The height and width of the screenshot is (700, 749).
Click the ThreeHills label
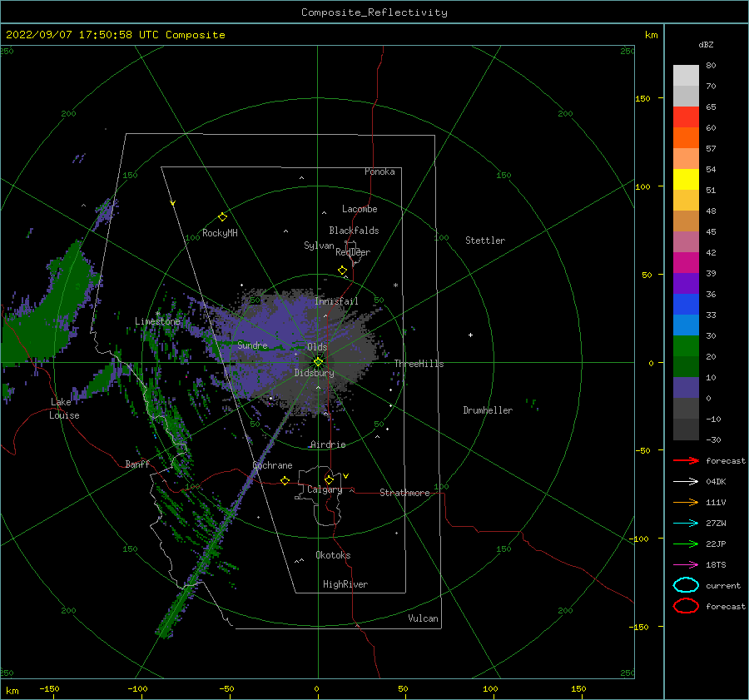(x=419, y=364)
